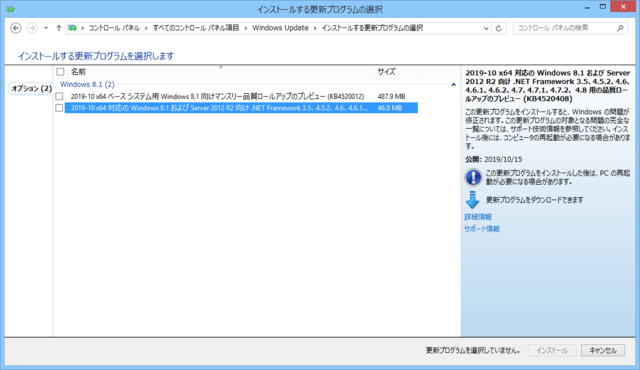The height and width of the screenshot is (370, 640).
Task: Toggle the select-all checkbox beside 名前
Action: (x=60, y=72)
